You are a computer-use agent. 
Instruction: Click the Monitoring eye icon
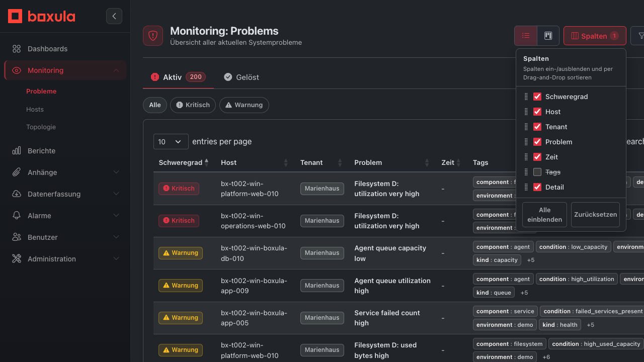pos(17,70)
